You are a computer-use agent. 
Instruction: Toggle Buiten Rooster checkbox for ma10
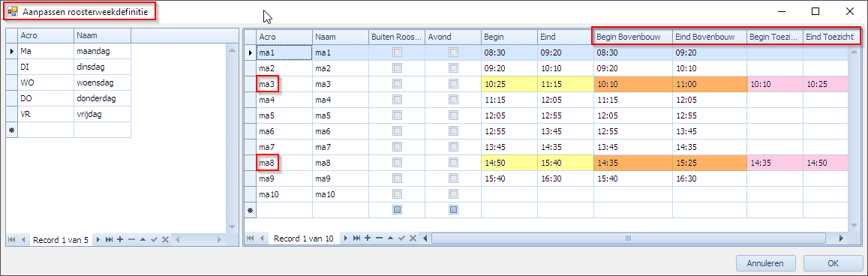coord(397,195)
